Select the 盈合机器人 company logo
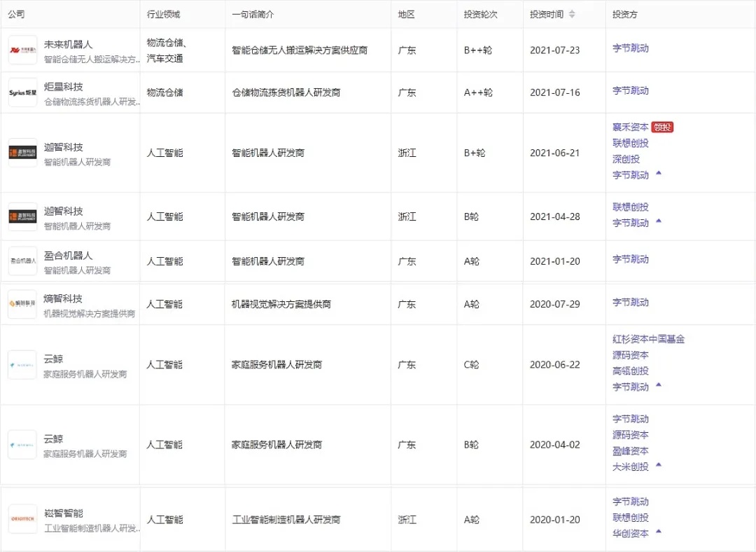The image size is (756, 552). 22,261
